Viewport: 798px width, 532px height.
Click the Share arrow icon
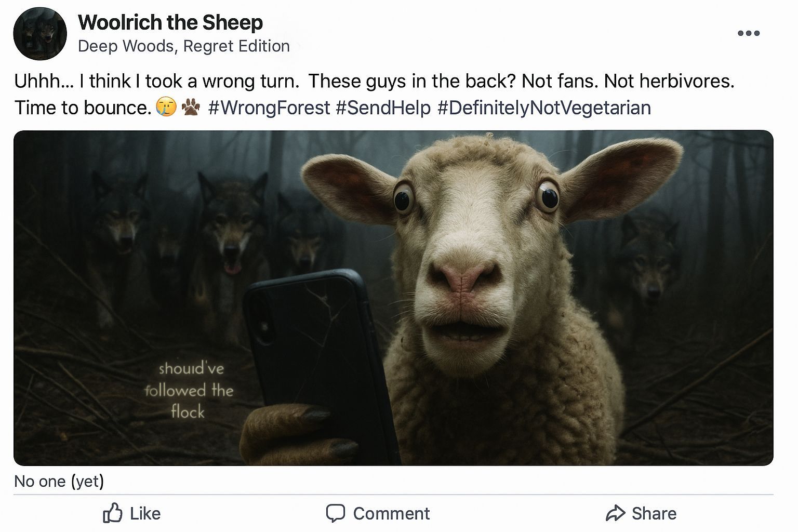[617, 514]
